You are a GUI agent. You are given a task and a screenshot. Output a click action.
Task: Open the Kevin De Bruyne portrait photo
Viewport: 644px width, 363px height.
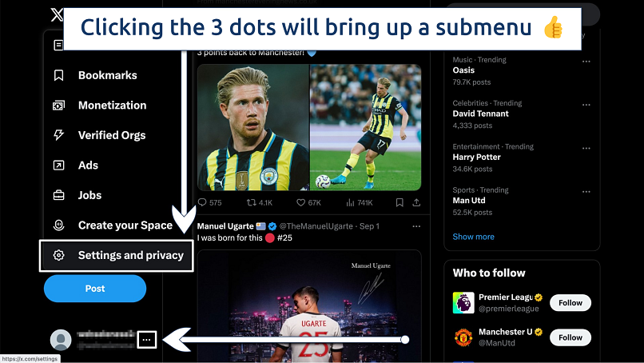click(x=253, y=127)
